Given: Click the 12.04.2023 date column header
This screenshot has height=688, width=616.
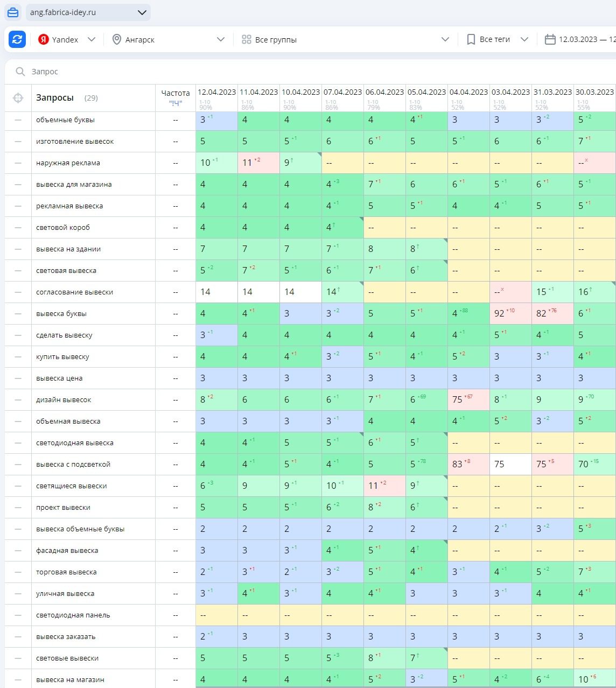Looking at the screenshot, I should [x=216, y=92].
